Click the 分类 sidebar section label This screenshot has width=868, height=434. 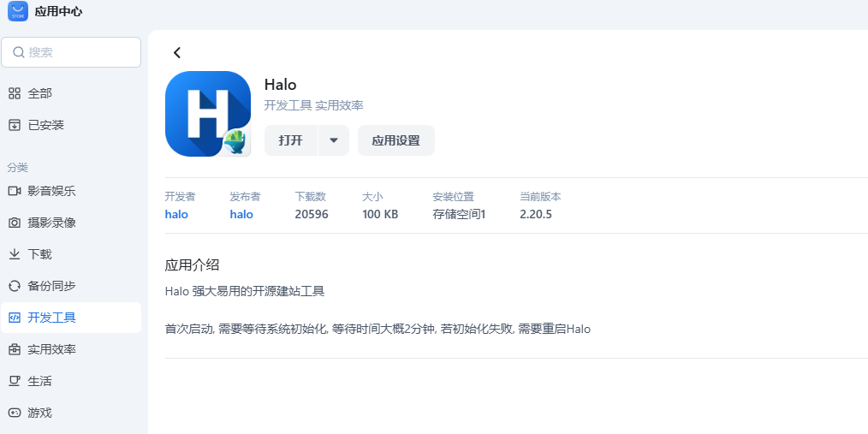[x=18, y=168]
